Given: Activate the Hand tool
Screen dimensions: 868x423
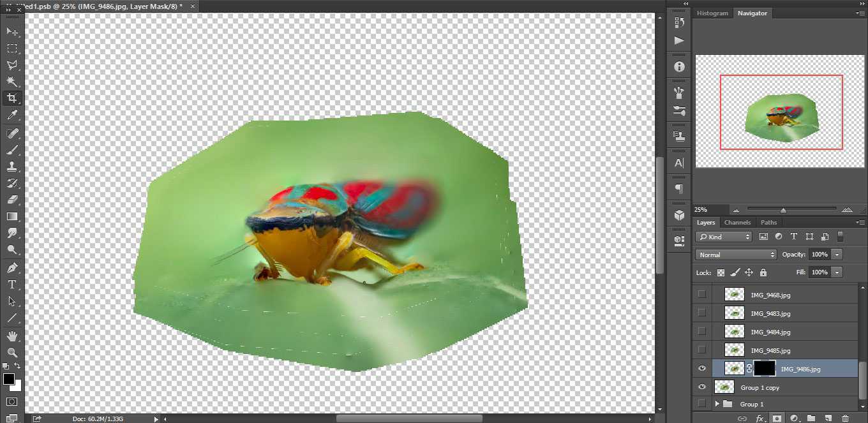Looking at the screenshot, I should [x=11, y=336].
